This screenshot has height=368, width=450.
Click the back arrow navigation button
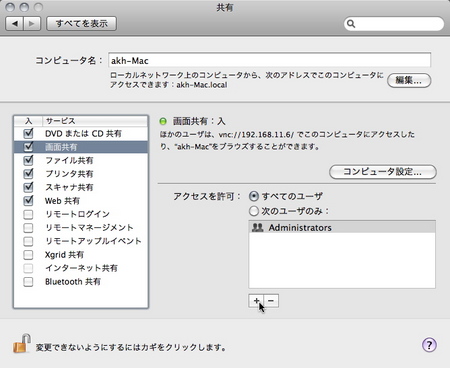click(x=15, y=24)
